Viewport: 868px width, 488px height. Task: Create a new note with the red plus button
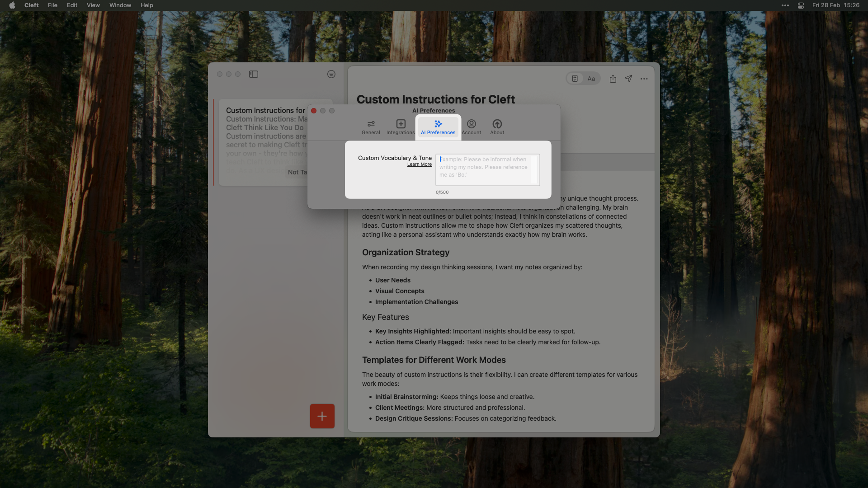(x=321, y=416)
